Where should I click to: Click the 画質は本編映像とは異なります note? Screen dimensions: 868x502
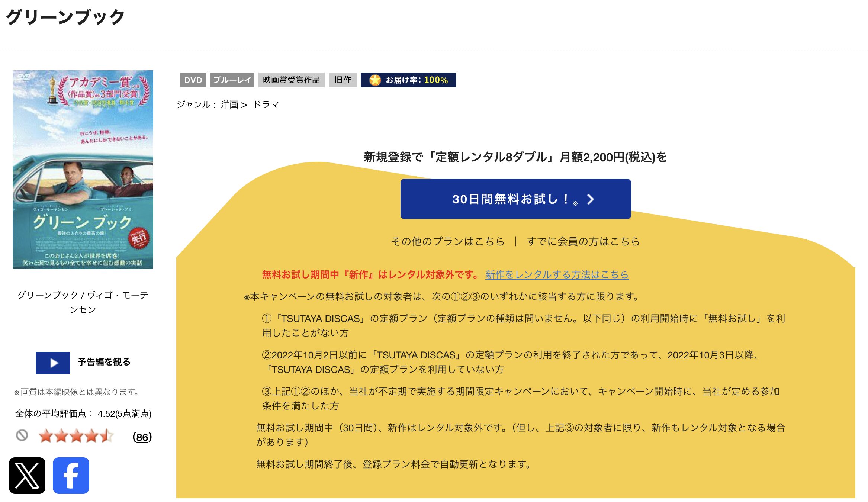pyautogui.click(x=77, y=392)
